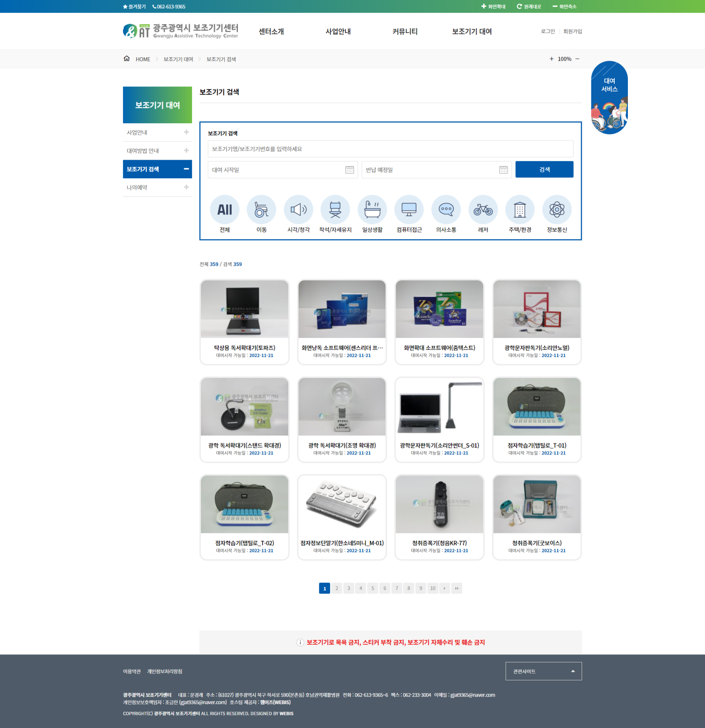The image size is (705, 728).
Task: Open the 탁상용 독서확대기(토파즈) product thumbnail
Action: click(x=245, y=309)
